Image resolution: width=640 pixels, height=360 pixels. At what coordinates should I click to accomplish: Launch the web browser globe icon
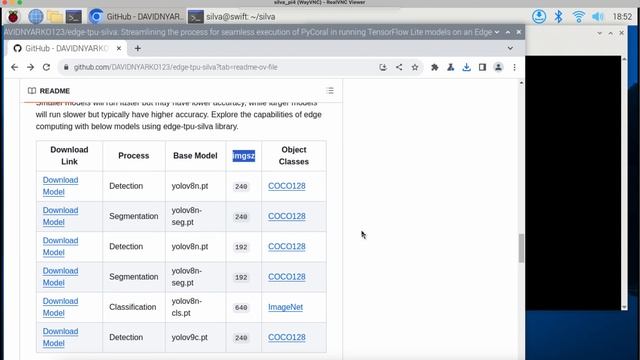(x=36, y=17)
